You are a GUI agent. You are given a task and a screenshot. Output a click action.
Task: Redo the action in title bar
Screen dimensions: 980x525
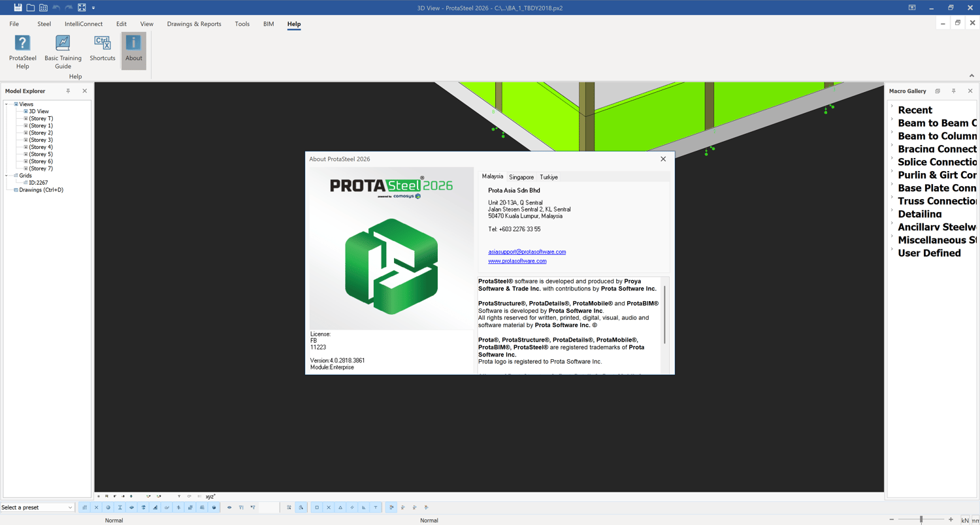click(x=69, y=8)
